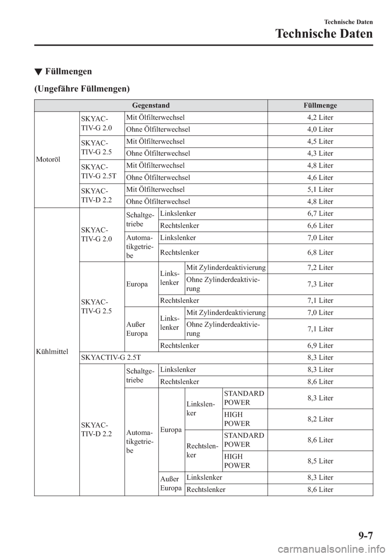Click the '(Ungefähre Füllmengen)' subtitle
The height and width of the screenshot is (556, 392).
pos(82,88)
